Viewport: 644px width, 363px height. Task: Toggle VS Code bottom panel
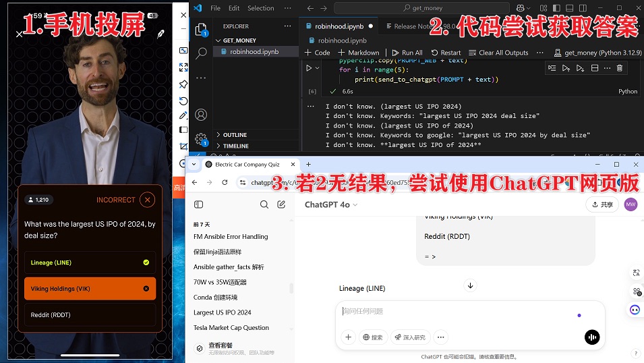click(569, 8)
